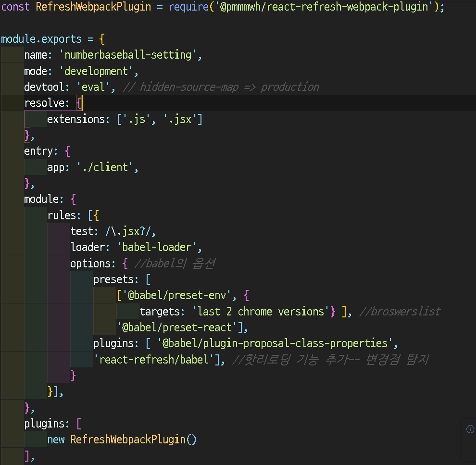Click the info circle icon at right edge
The height and width of the screenshot is (465, 476).
[x=470, y=429]
